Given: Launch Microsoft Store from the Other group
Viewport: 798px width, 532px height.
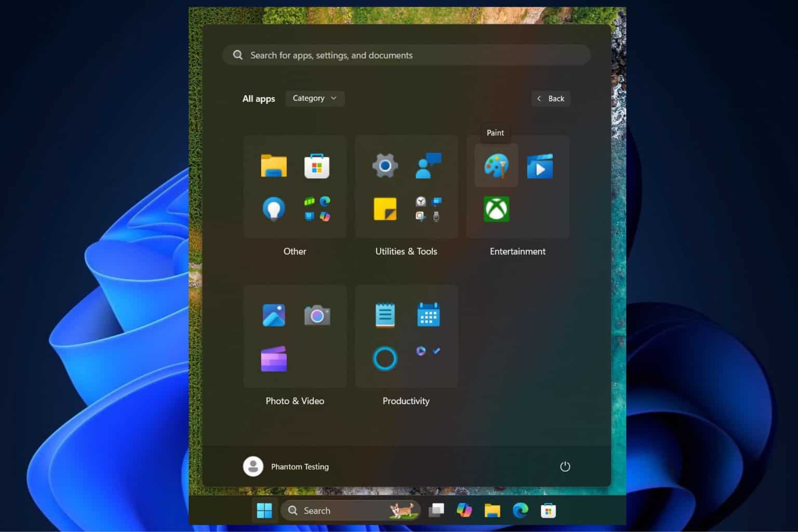Looking at the screenshot, I should (317, 166).
